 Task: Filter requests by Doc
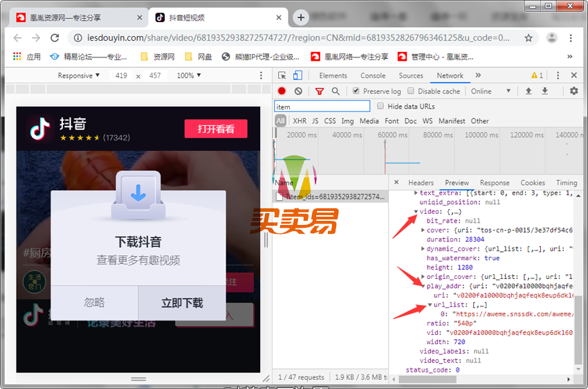coord(410,121)
